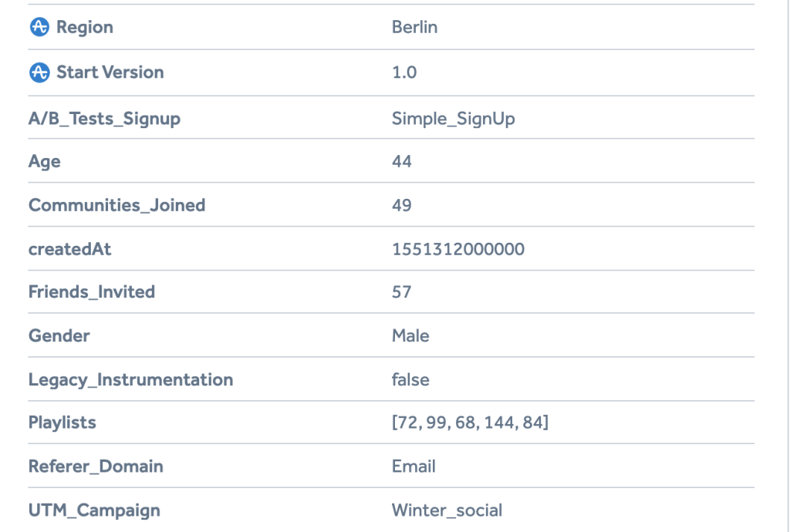Viewport: 790px width, 532px height.
Task: Click the Communities_Joined value 49
Action: [x=401, y=205]
